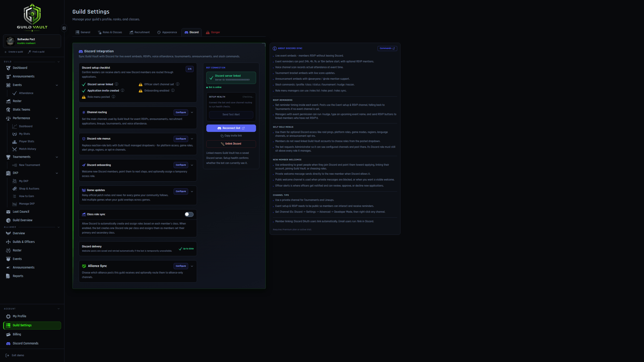The width and height of the screenshot is (644, 362).
Task: Collapse the sidebar with the panel icon
Action: pyautogui.click(x=64, y=28)
